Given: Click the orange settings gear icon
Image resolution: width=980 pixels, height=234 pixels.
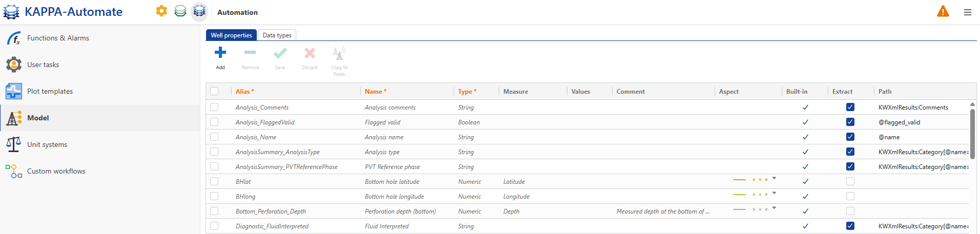Looking at the screenshot, I should pos(161,11).
